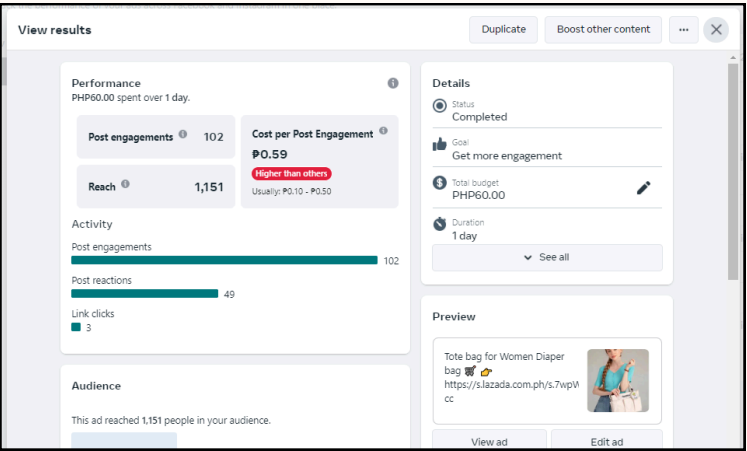This screenshot has width=747, height=451.
Task: Click the Total budget dollar icon
Action: tap(440, 184)
